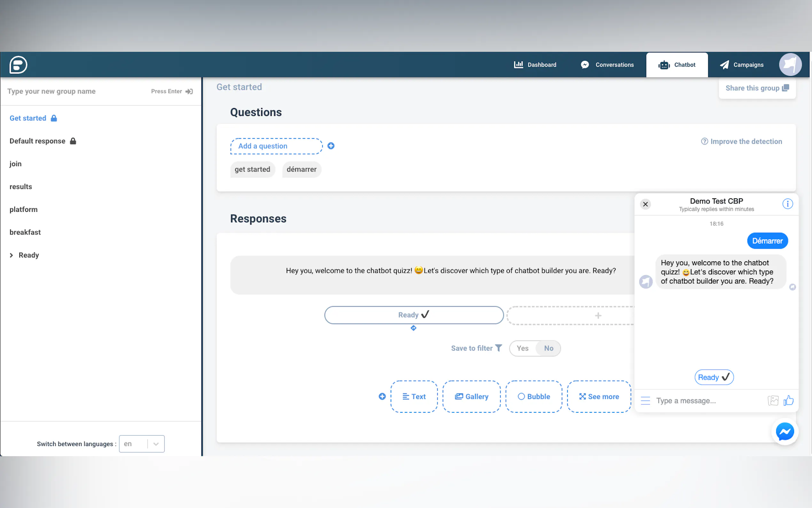Click the image attachment icon in the chat input
The width and height of the screenshot is (812, 508).
(773, 401)
